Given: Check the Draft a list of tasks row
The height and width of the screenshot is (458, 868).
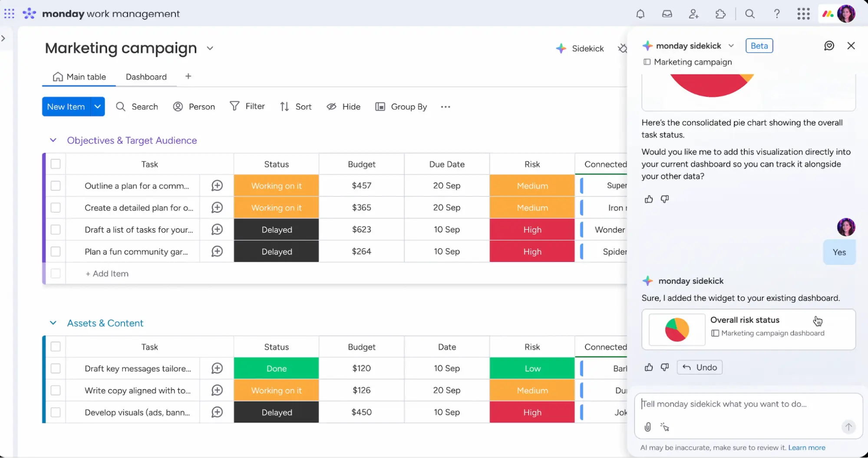Looking at the screenshot, I should (56, 230).
